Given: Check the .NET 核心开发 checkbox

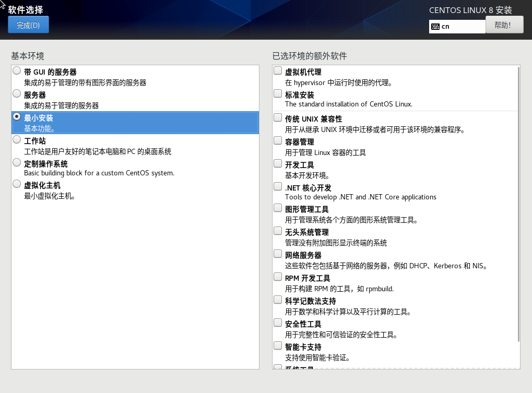Looking at the screenshot, I should [278, 186].
